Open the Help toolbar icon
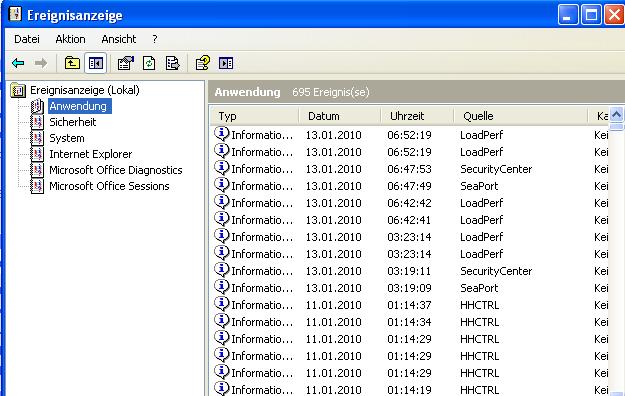Screen dimensions: 625x396 point(202,63)
